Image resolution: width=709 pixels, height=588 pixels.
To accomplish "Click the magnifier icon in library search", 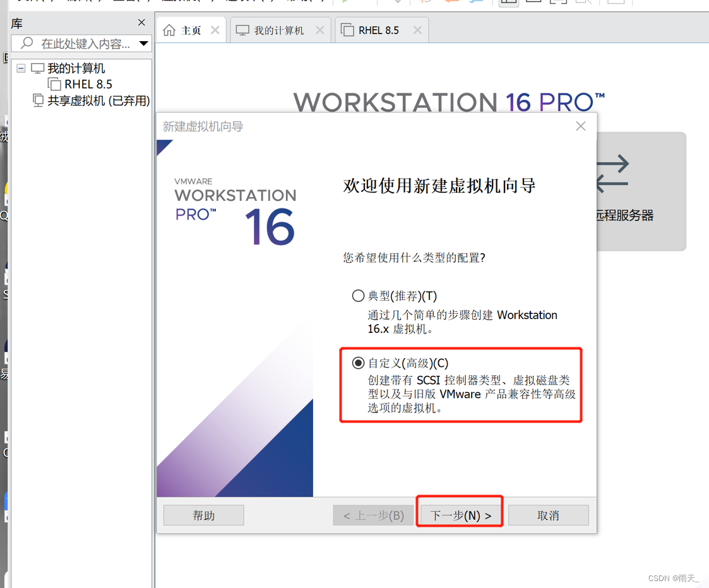I will (27, 43).
